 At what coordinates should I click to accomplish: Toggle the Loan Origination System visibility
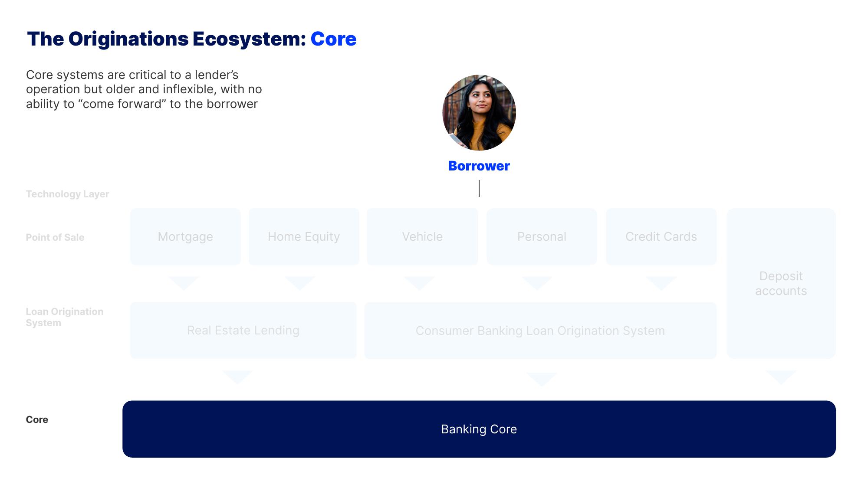64,317
